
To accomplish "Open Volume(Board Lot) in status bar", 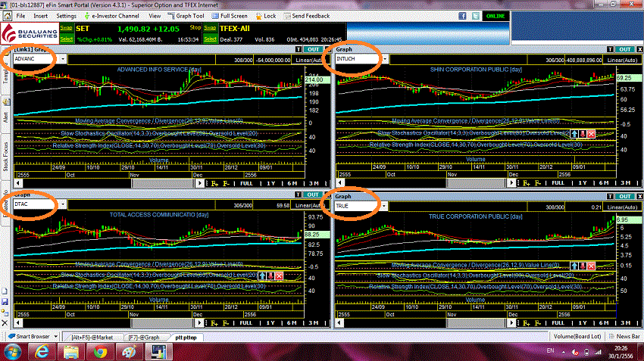I will pyautogui.click(x=577, y=336).
